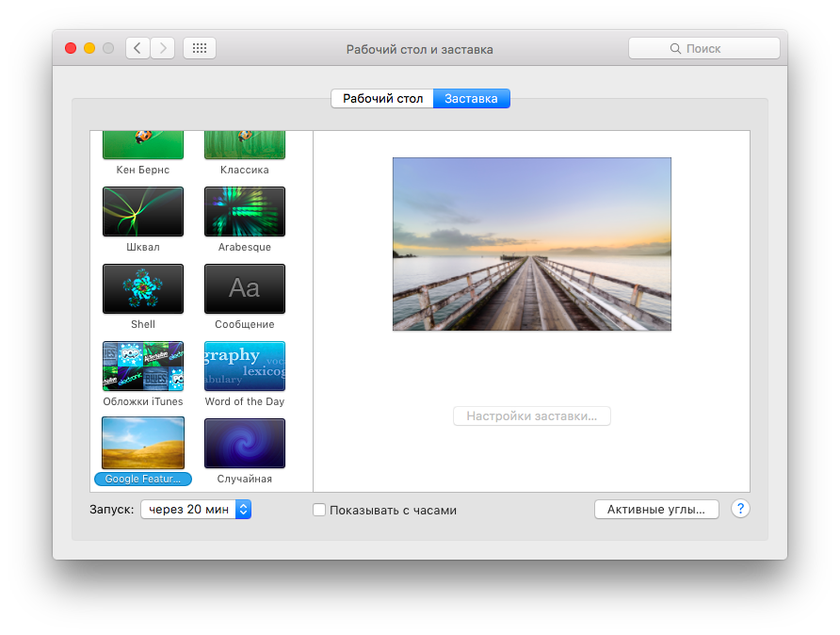
Task: Open help with question mark button
Action: coord(740,509)
